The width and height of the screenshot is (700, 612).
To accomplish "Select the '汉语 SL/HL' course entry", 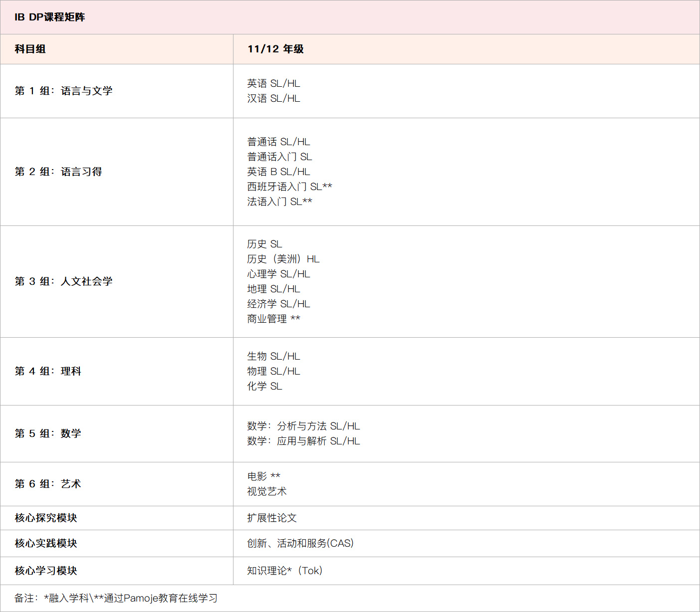I will pos(273,98).
